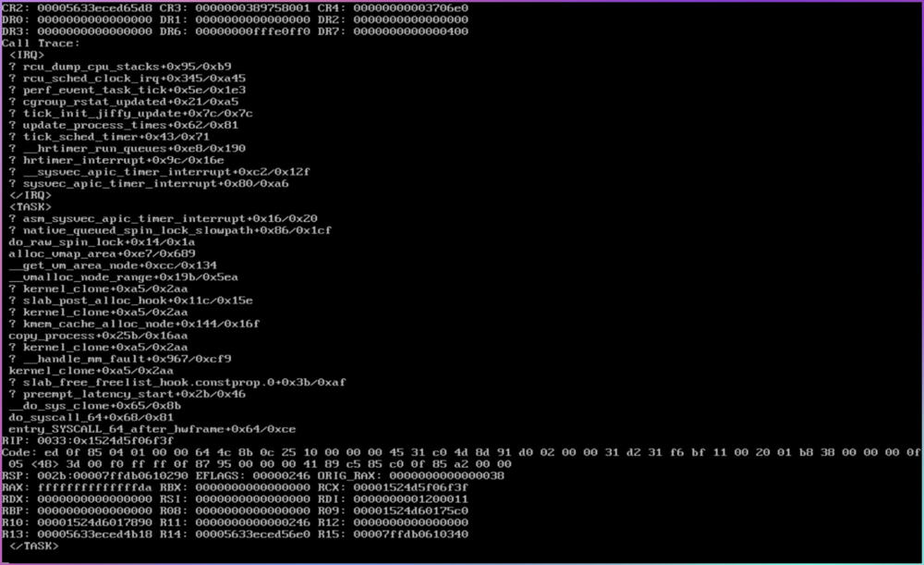
Task: Select the 'native_queued_spin_lock_slowpath+0x86/0x1cf' line
Action: (170, 230)
